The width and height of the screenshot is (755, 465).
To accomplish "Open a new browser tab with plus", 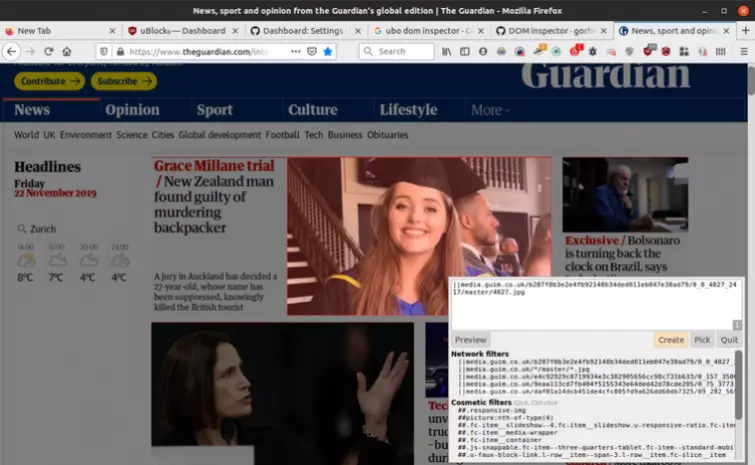I will [x=745, y=31].
